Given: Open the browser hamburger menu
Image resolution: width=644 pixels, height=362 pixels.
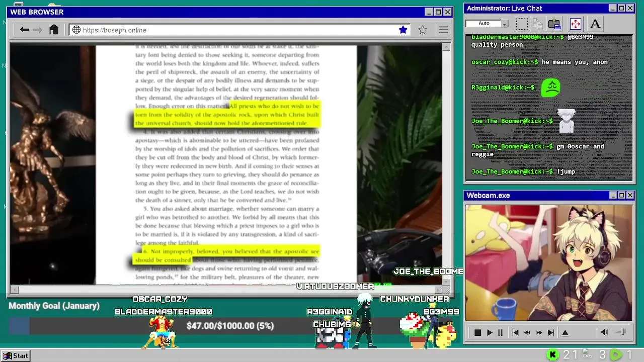Looking at the screenshot, I should (443, 30).
